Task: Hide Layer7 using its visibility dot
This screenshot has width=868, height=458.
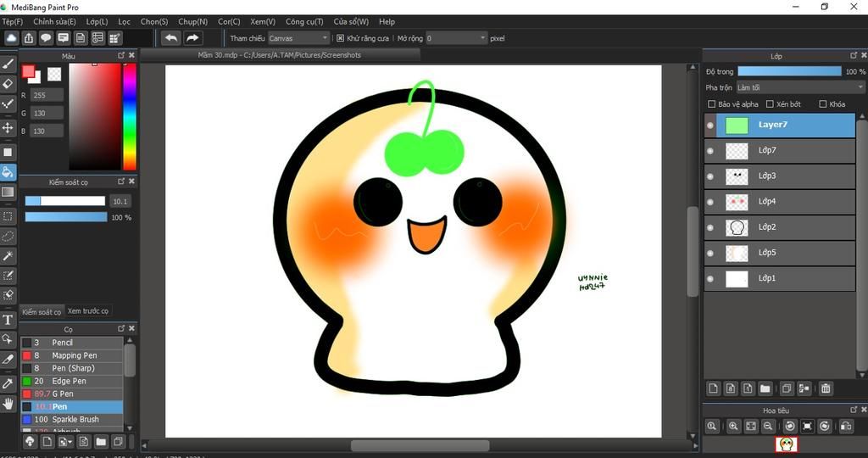Action: click(710, 126)
